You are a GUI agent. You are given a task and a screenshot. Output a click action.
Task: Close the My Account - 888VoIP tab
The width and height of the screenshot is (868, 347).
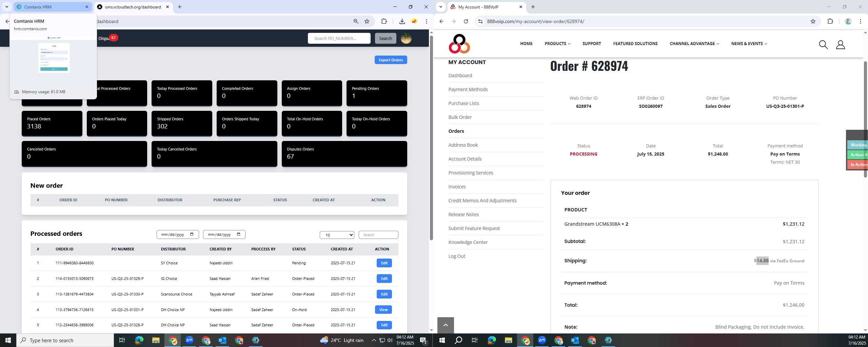[x=520, y=7]
